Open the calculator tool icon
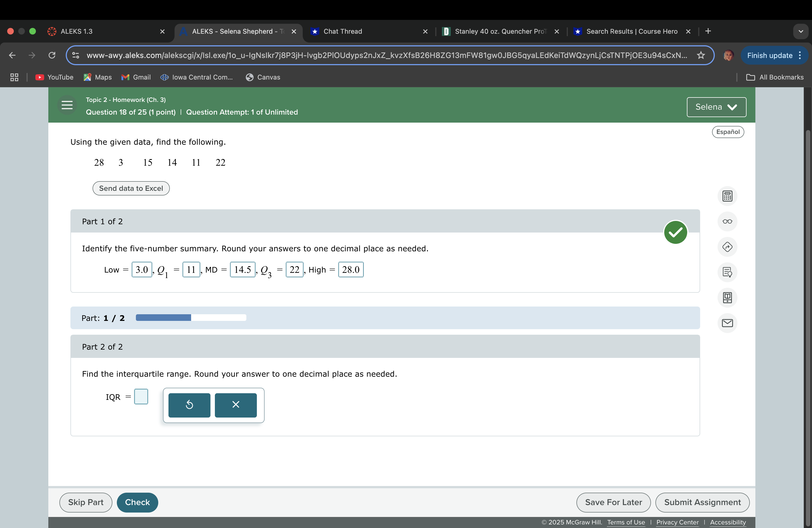Screen dimensions: 812x528 click(727, 196)
